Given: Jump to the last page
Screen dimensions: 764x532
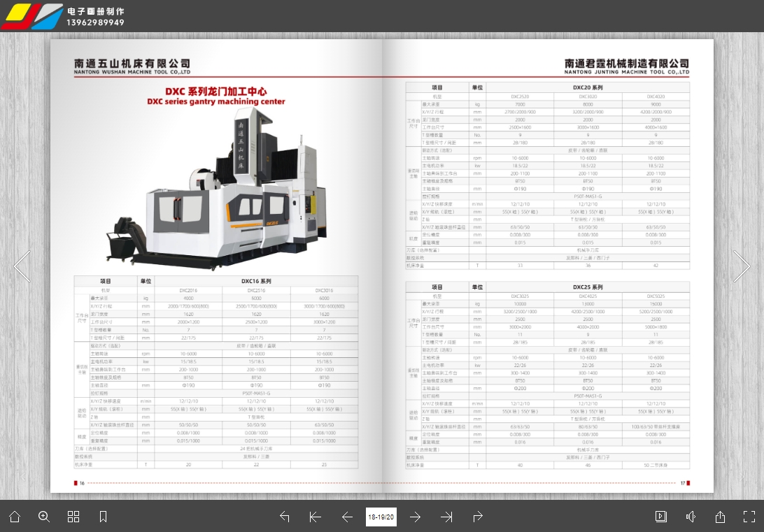Looking at the screenshot, I should [x=446, y=517].
